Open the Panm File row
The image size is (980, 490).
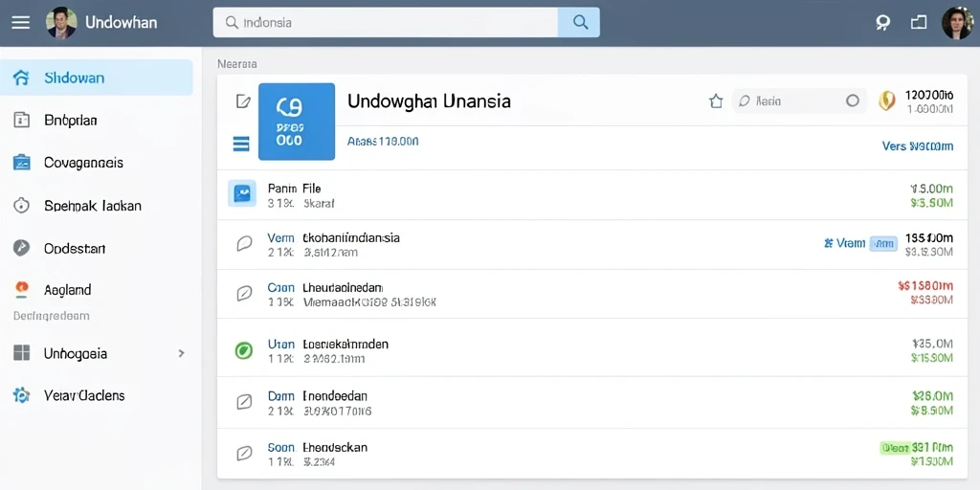click(x=592, y=194)
